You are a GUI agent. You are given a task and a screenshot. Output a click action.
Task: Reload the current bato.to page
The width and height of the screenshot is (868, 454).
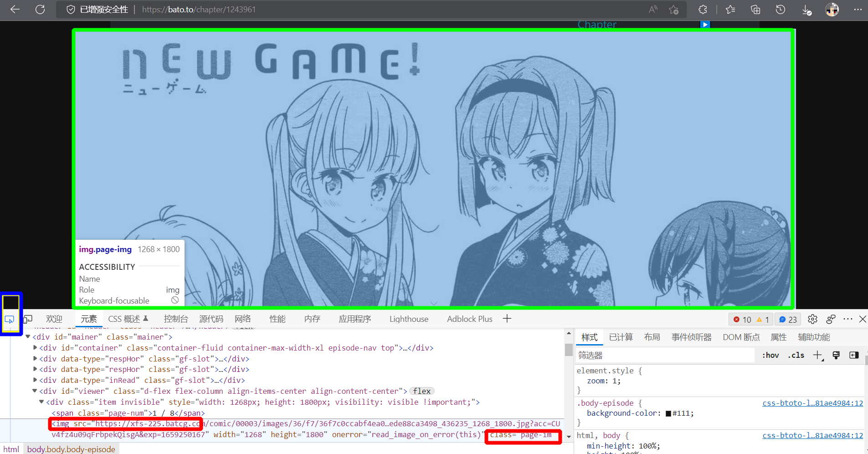[40, 10]
